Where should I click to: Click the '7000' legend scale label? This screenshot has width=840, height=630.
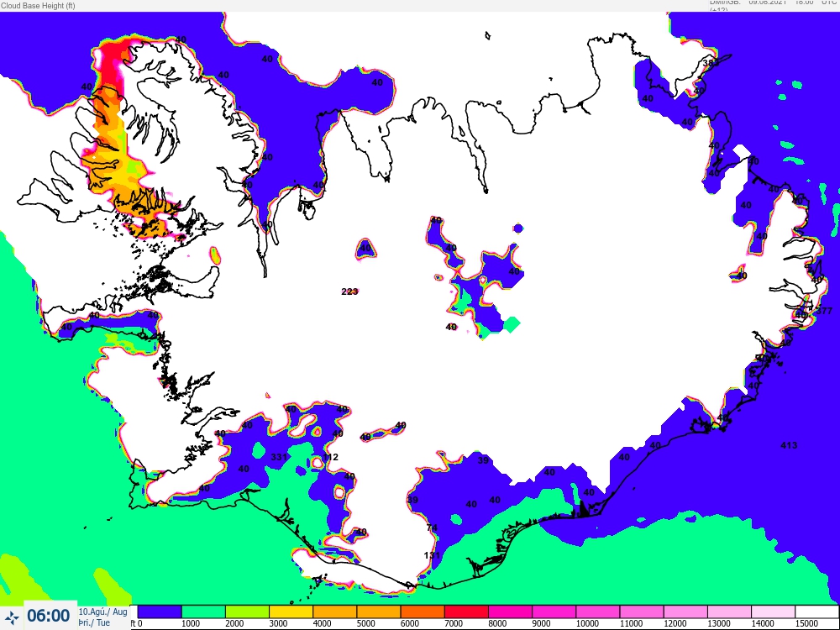point(454,624)
